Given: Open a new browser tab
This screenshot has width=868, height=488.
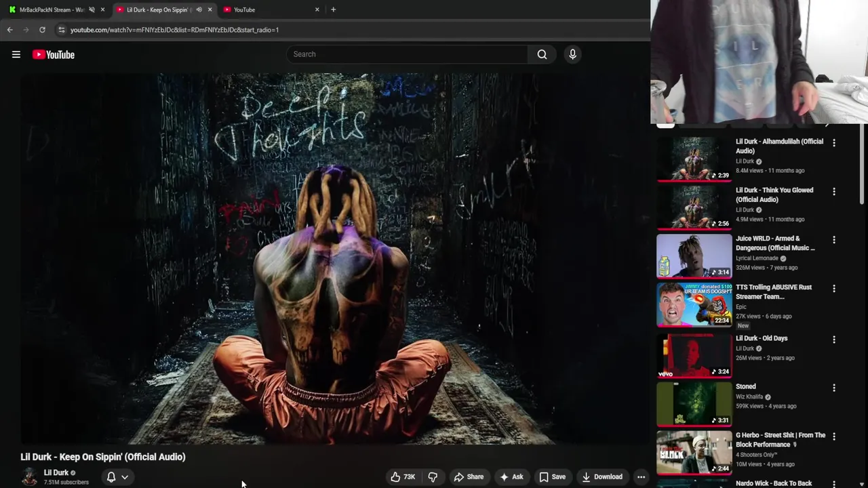Looking at the screenshot, I should click(333, 9).
